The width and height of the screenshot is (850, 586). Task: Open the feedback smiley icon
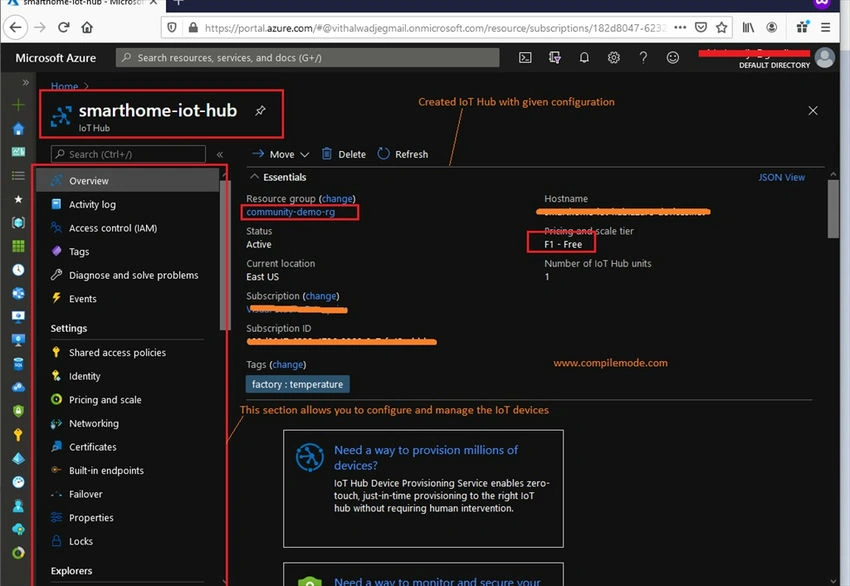(x=672, y=57)
